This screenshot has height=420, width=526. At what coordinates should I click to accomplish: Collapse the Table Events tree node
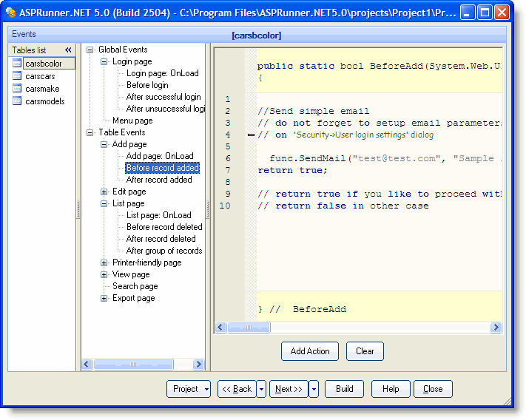coord(90,133)
